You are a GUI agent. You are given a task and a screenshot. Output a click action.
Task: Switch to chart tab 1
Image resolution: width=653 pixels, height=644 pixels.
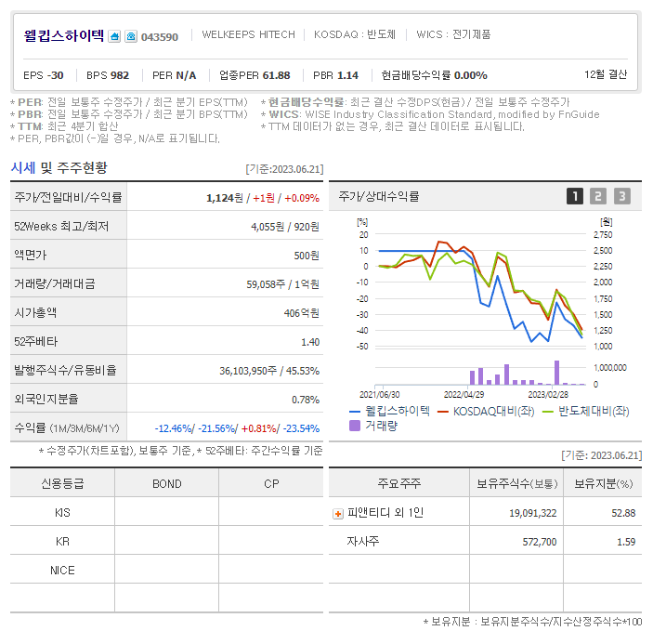coord(575,196)
